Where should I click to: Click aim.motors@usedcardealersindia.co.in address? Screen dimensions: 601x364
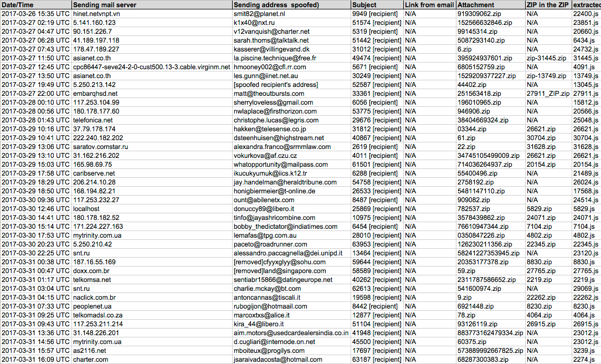point(291,333)
